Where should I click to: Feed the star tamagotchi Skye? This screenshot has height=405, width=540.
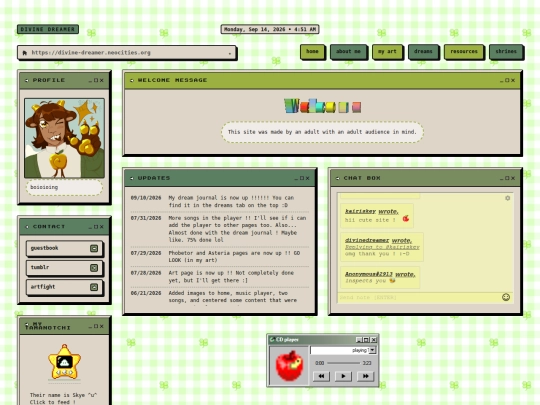pyautogui.click(x=64, y=362)
